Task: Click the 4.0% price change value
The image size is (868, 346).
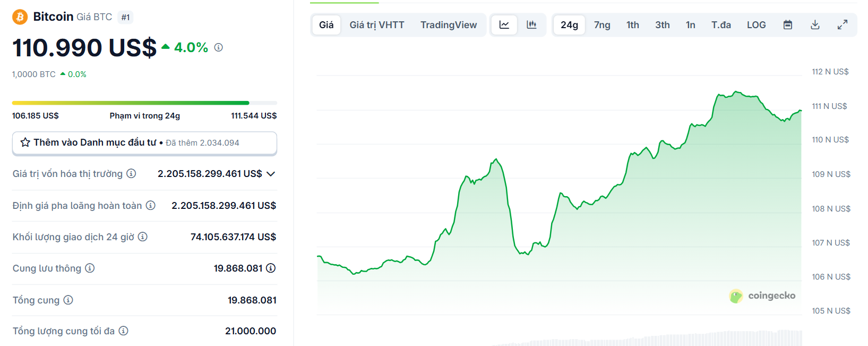Action: (191, 47)
